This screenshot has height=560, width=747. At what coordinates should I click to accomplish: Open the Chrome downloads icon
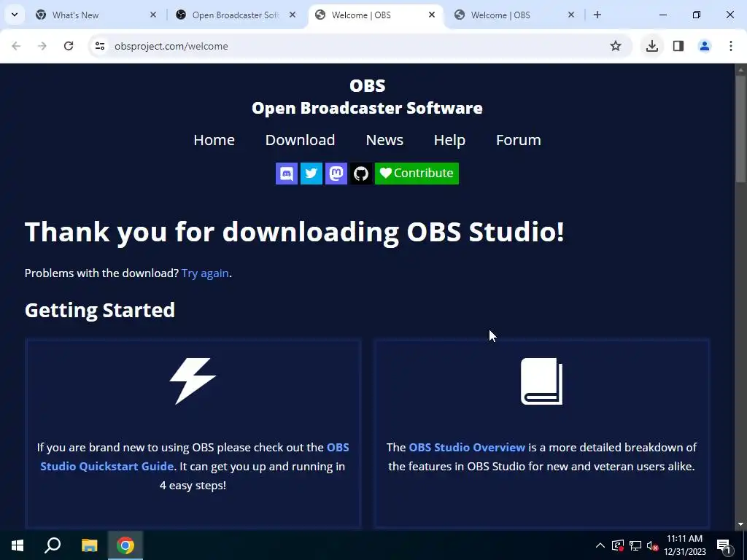click(652, 46)
